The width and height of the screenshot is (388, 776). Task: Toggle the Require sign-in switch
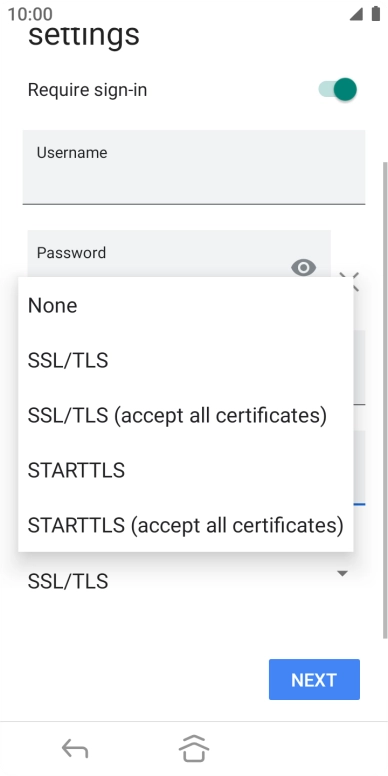[338, 90]
